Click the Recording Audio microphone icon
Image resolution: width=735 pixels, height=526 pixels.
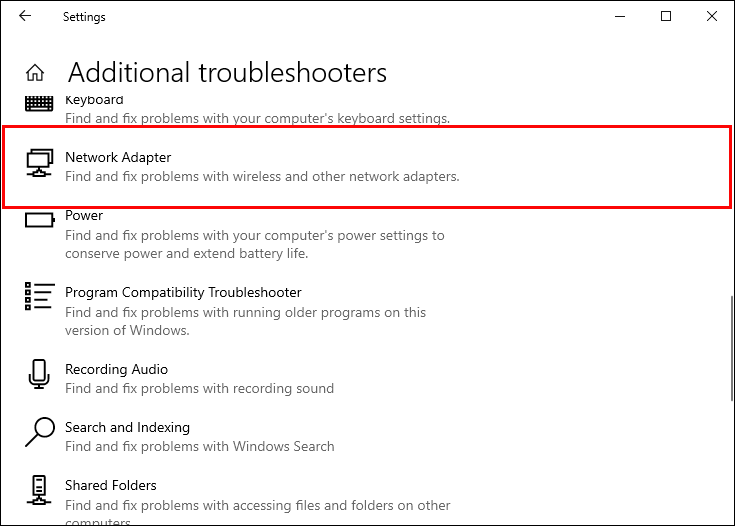39,374
